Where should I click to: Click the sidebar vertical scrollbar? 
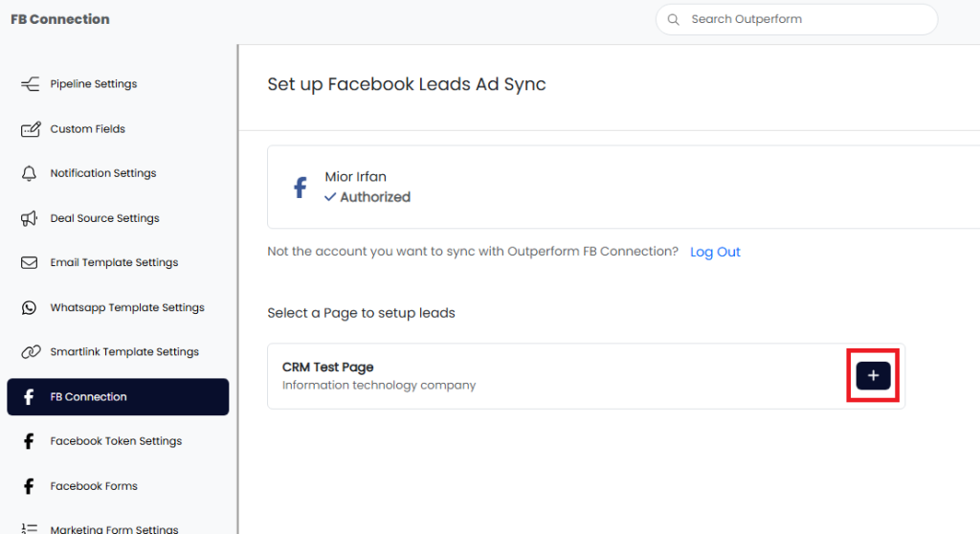pos(237,287)
